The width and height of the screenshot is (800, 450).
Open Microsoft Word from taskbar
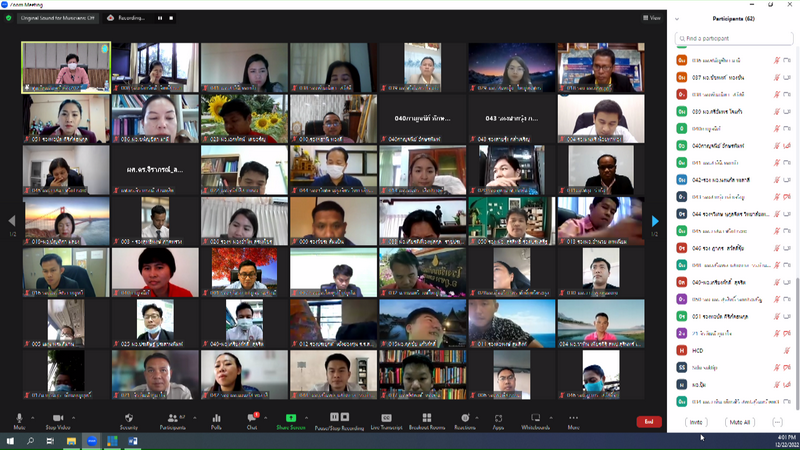pos(133,441)
